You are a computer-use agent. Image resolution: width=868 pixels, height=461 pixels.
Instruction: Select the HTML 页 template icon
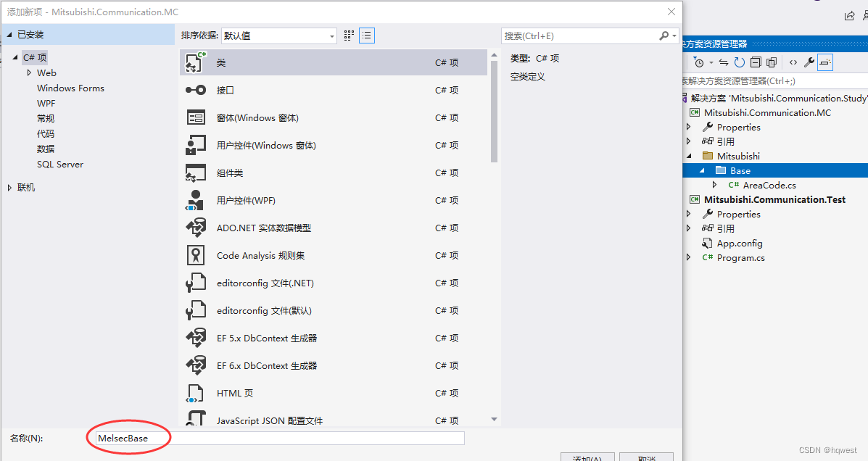(195, 393)
